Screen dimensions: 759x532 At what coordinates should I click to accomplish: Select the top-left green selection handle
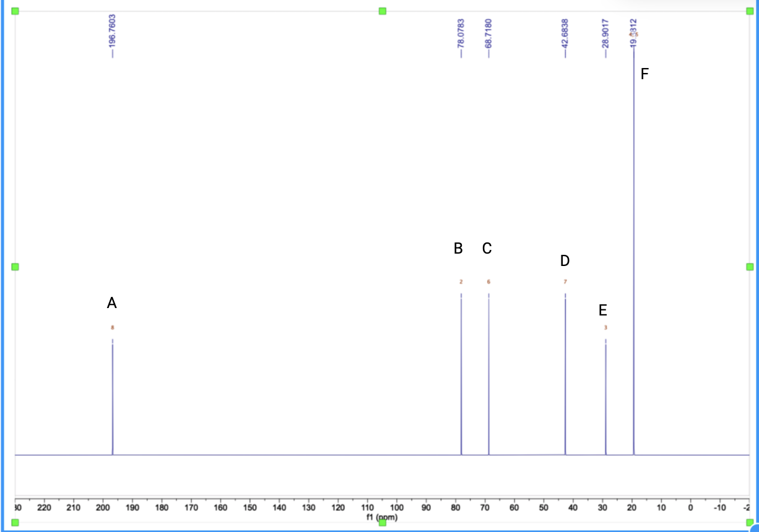(15, 11)
